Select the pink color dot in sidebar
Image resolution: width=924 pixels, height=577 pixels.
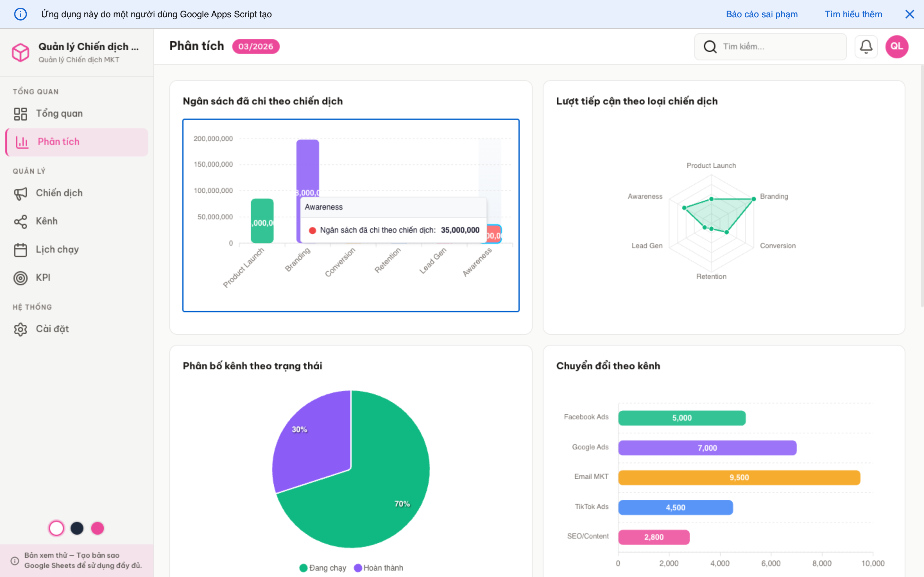tap(98, 528)
